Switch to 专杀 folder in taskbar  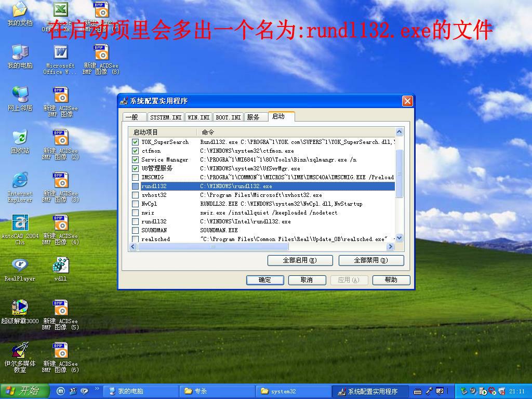click(x=216, y=391)
